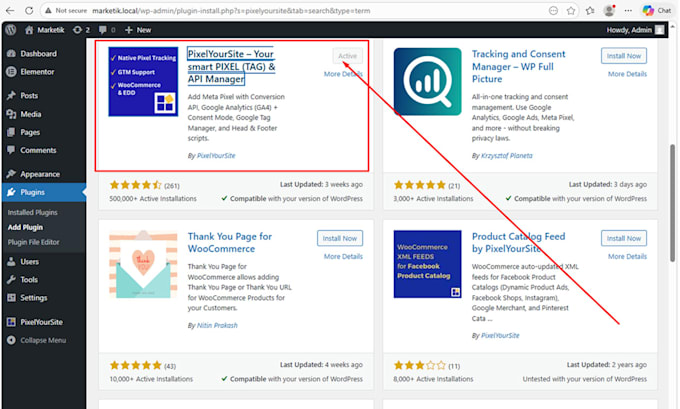Viewport: 680px width, 409px height.
Task: Open the updates icon showing 2
Action: (x=82, y=30)
